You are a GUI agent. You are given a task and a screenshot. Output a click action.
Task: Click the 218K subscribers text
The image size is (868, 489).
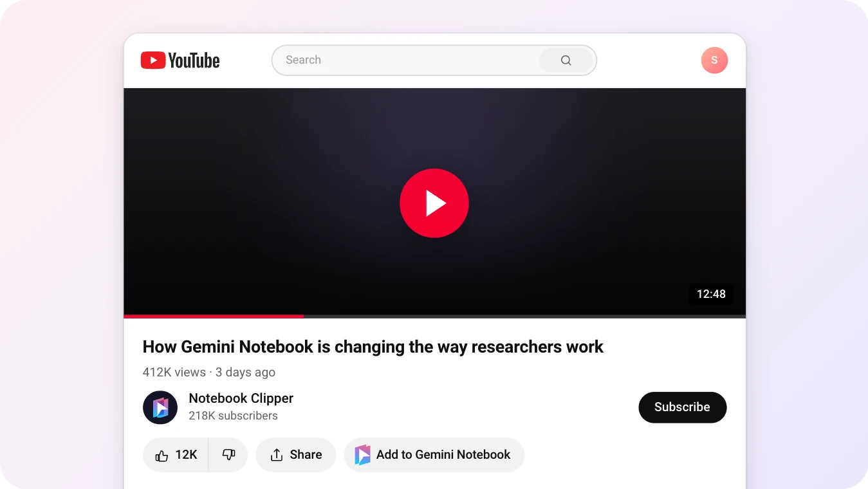click(x=234, y=416)
